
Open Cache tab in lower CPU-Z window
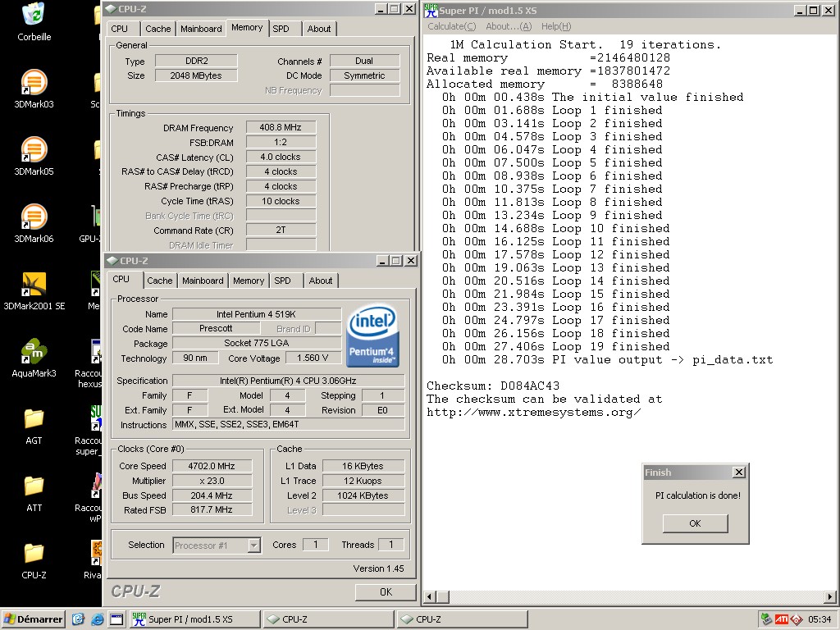pyautogui.click(x=160, y=281)
